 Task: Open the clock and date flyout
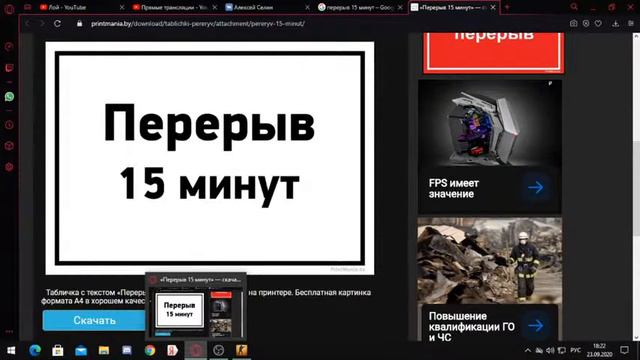tap(600, 350)
